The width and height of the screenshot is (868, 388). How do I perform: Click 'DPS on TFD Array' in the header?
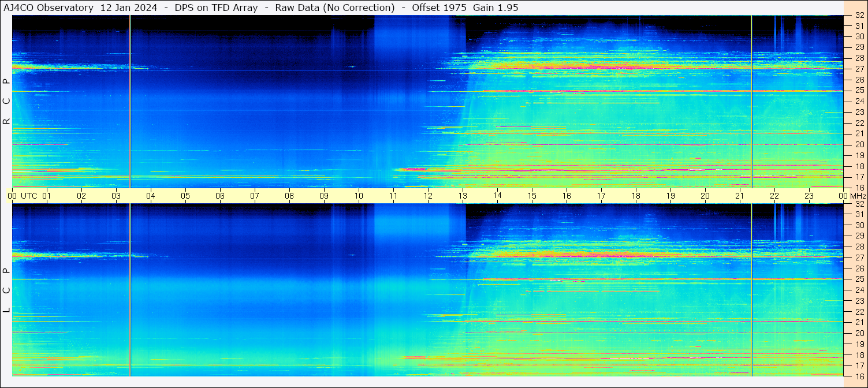(216, 8)
